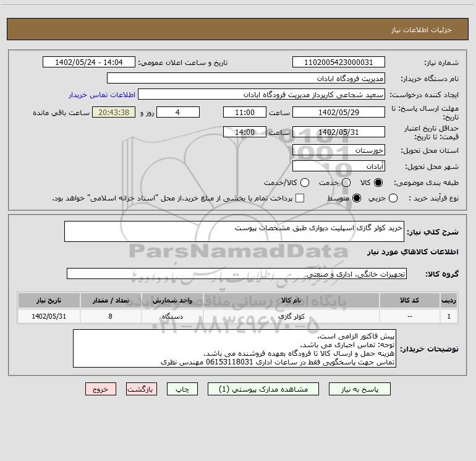Click the general description field خرید کولر گازی
Image resolution: width=476 pixels, height=461 pixels.
(x=234, y=231)
